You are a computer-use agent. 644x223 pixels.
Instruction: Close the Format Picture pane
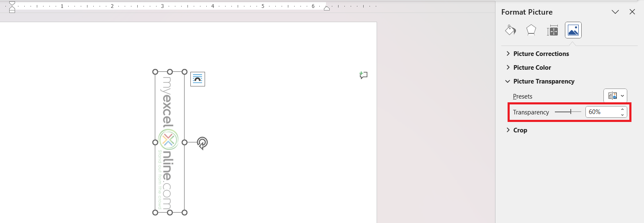click(x=632, y=12)
